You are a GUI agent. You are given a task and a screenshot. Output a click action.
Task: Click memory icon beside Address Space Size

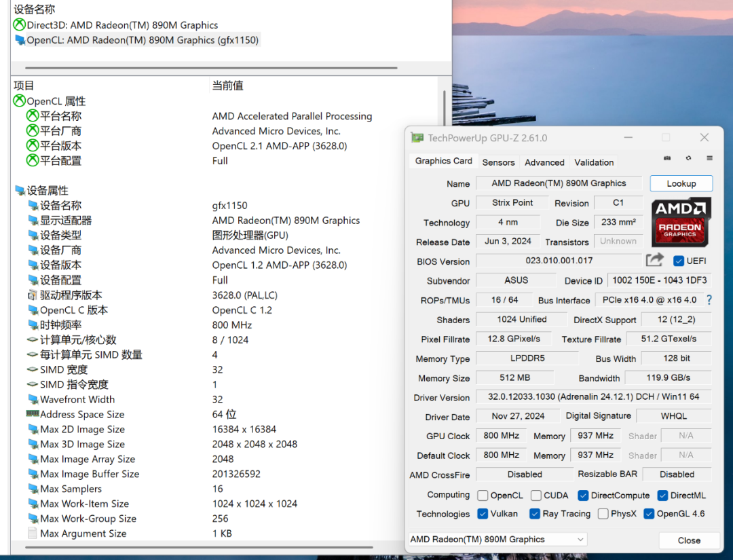pyautogui.click(x=33, y=413)
